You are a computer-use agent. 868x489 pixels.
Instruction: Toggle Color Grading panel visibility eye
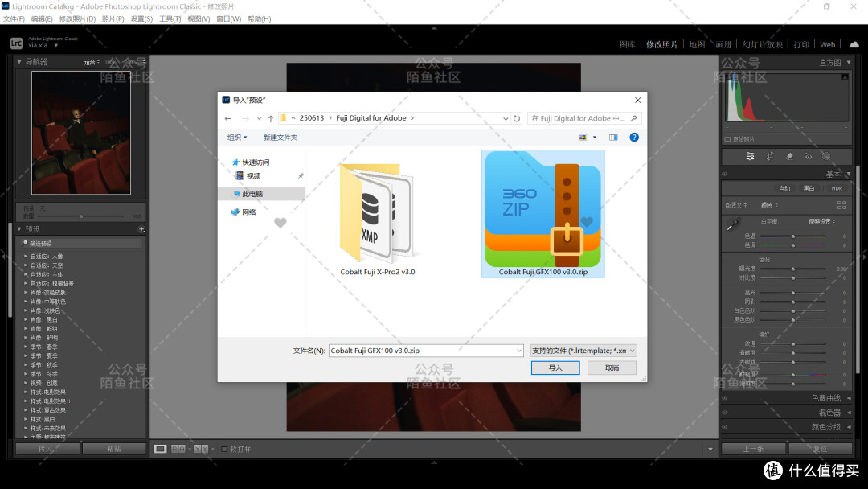tap(725, 427)
